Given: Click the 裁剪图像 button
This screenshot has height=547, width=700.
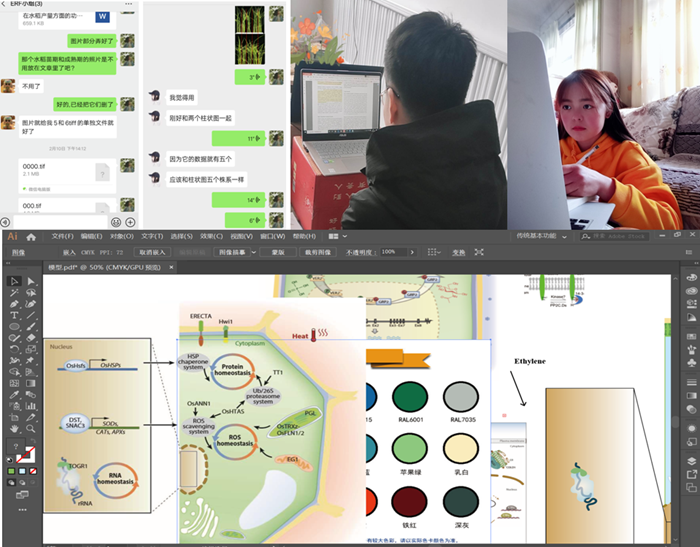Looking at the screenshot, I should pos(317,252).
